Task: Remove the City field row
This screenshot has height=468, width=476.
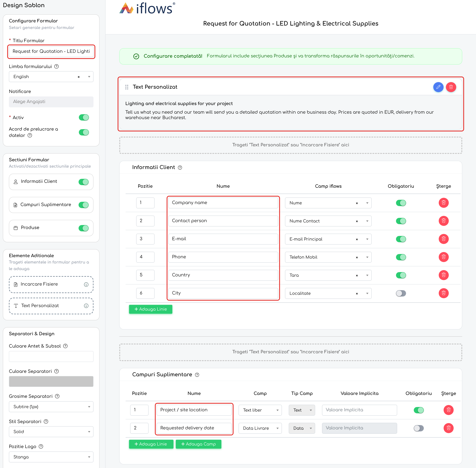Action: 444,293
